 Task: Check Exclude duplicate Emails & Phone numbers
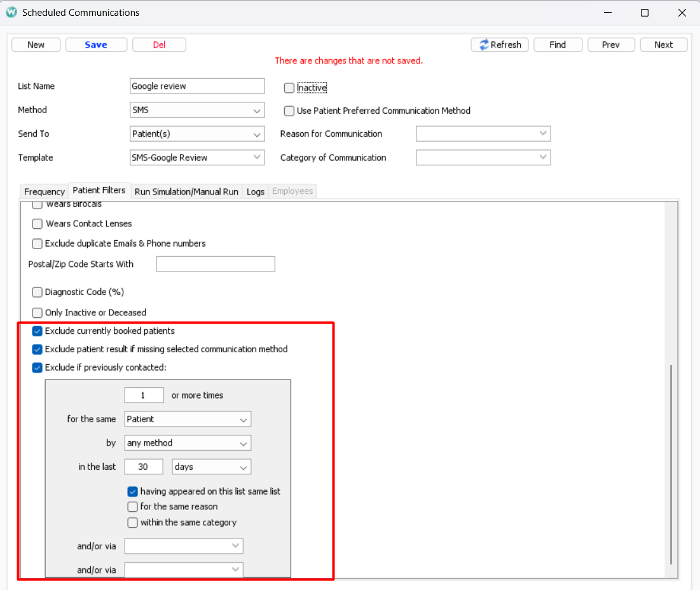click(x=38, y=244)
